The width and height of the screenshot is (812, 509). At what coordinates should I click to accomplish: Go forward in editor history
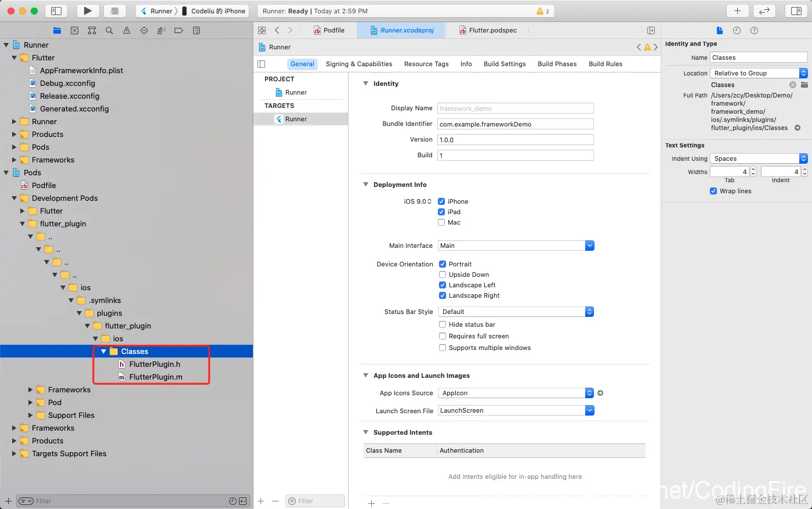click(291, 30)
